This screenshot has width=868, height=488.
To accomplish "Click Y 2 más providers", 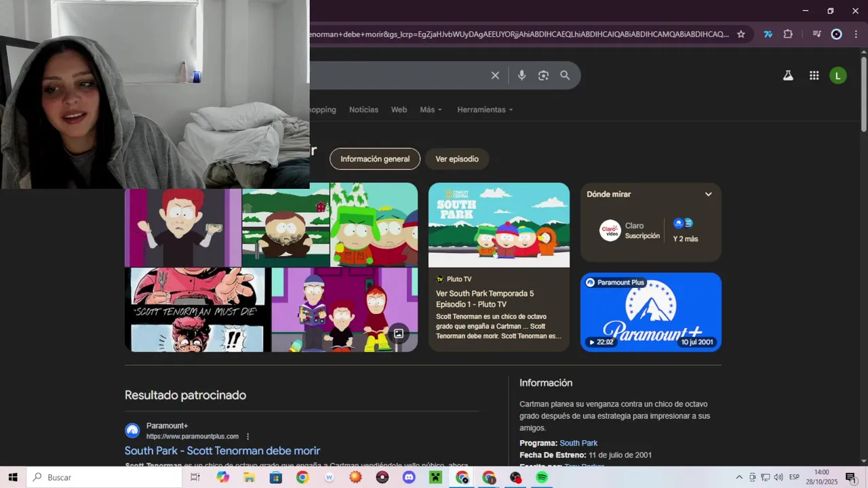I will [685, 230].
